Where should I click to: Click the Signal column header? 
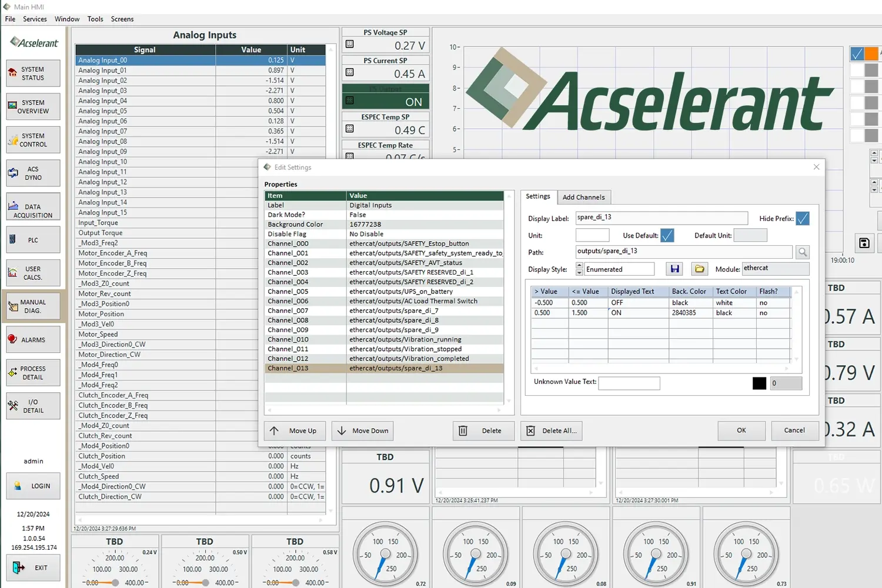pos(145,50)
